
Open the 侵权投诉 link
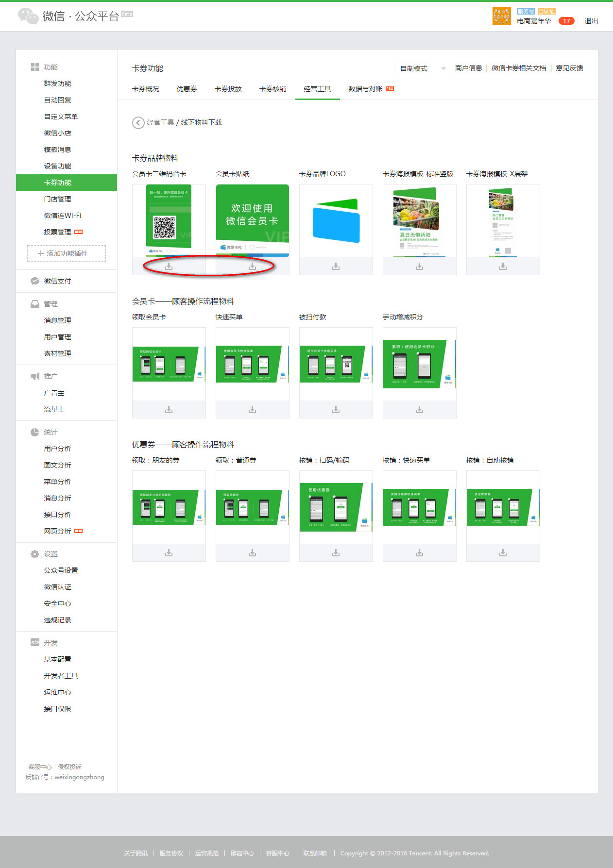[69, 767]
